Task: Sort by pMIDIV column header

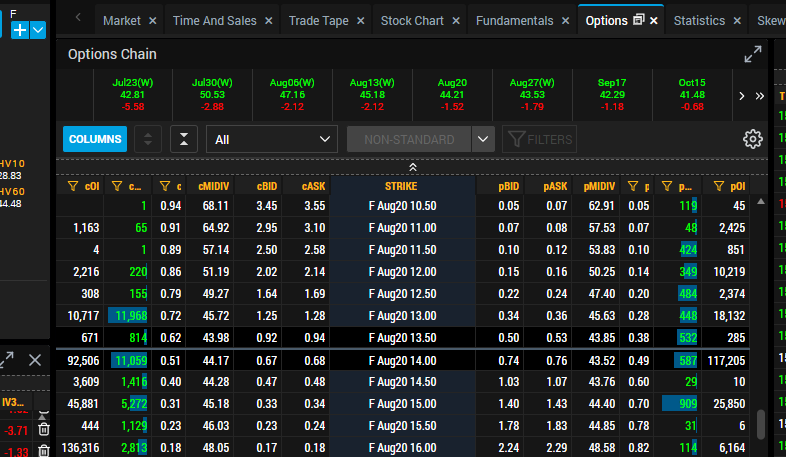Action: pyautogui.click(x=599, y=186)
